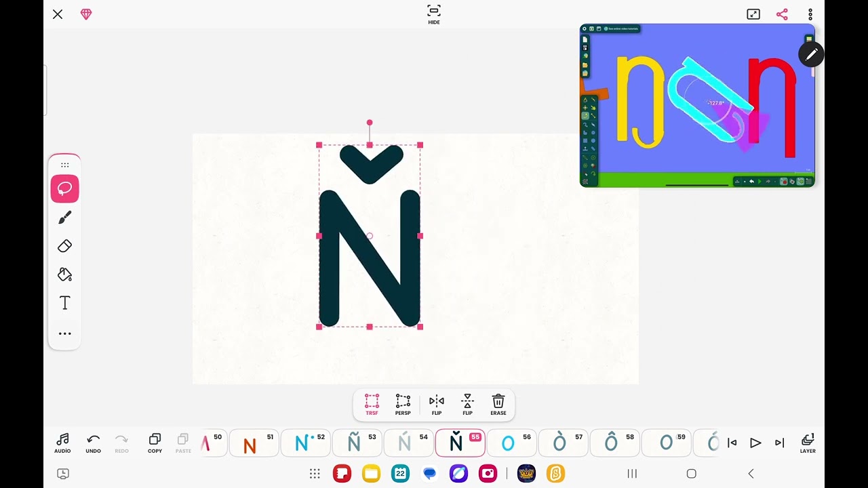Select frame 58 thumbnail
This screenshot has width=868, height=488.
pos(614,443)
